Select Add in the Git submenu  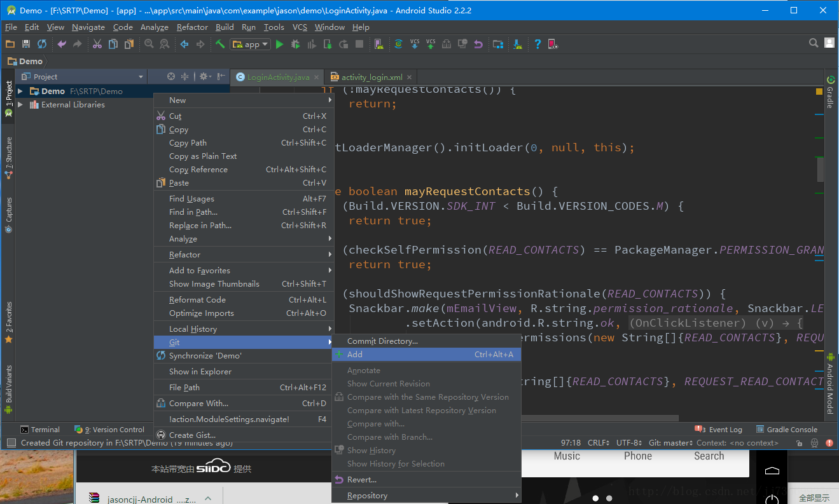(426, 355)
